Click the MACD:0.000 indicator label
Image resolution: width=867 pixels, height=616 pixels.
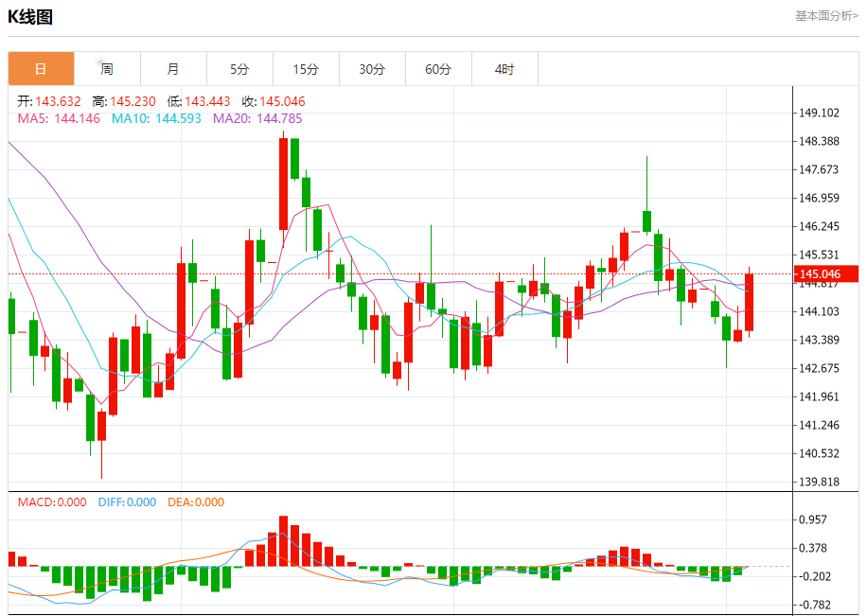[52, 502]
